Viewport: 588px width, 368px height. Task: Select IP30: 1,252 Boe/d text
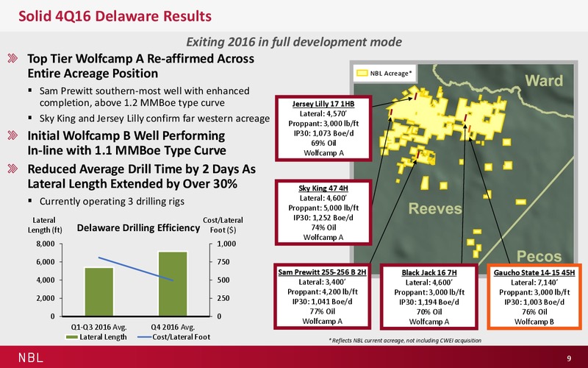[323, 217]
